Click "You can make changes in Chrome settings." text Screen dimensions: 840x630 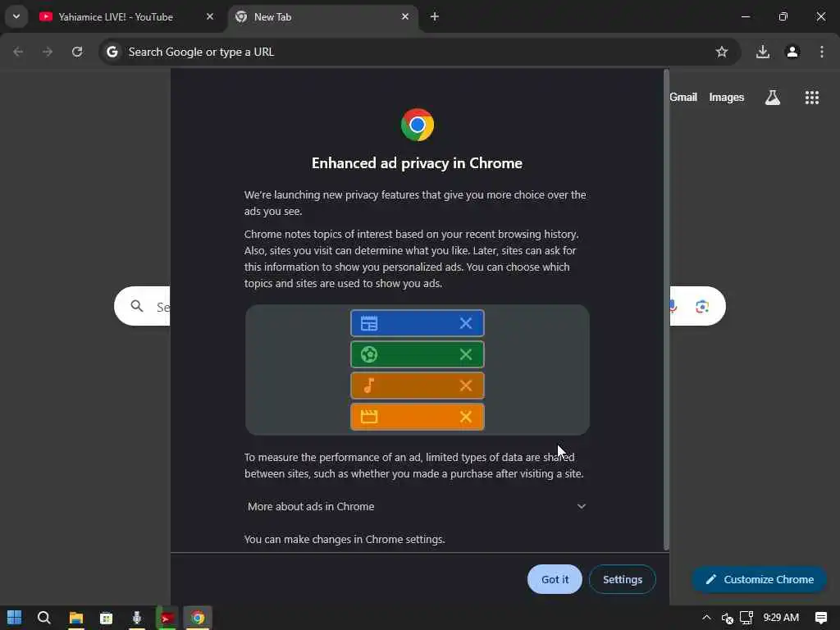click(x=345, y=539)
